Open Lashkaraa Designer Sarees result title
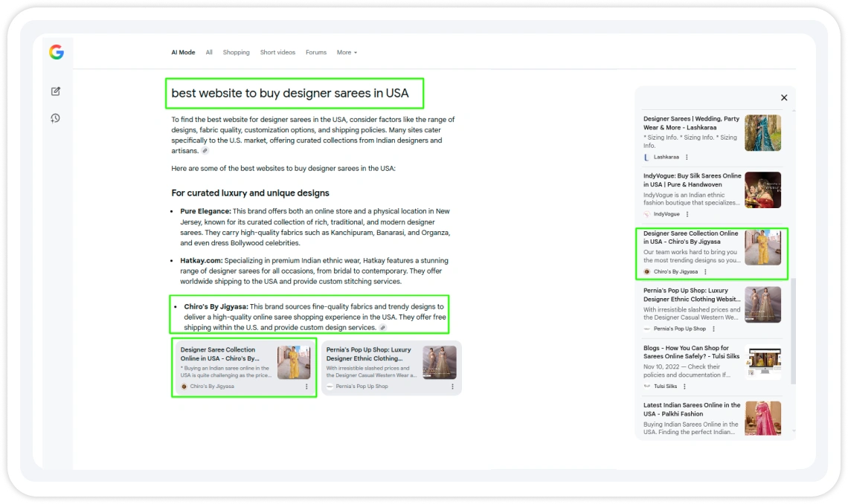The image size is (848, 504). (x=691, y=123)
